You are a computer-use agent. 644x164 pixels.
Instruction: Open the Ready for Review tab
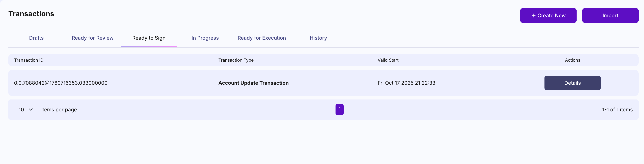point(92,38)
